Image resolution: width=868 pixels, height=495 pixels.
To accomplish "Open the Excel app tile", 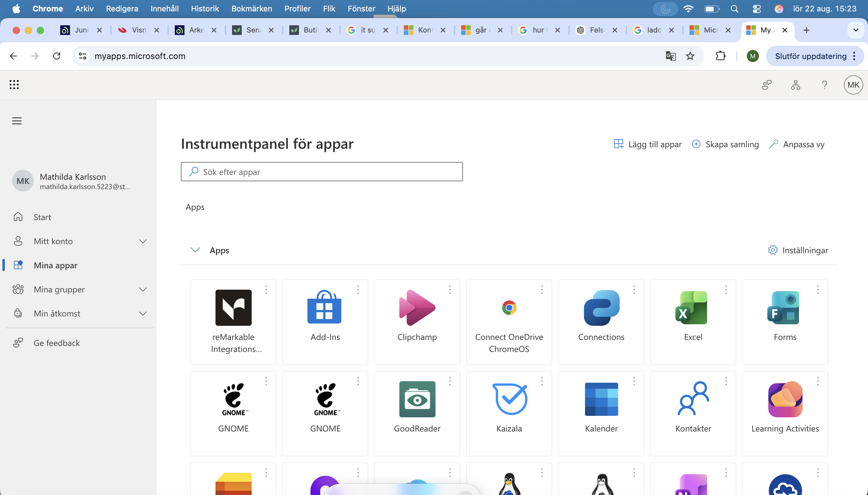I will tap(693, 322).
